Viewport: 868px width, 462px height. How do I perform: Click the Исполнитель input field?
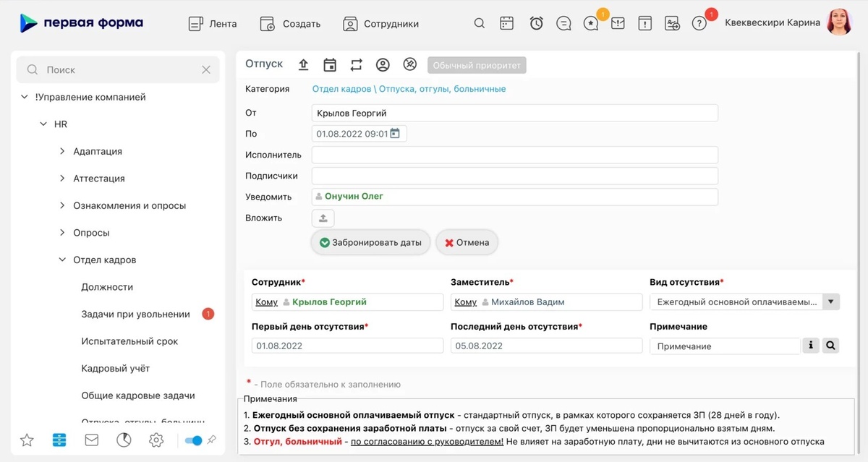515,155
